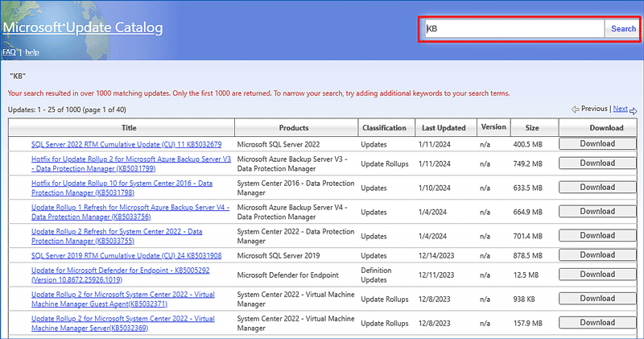Viewport: 644px width, 339px height.
Task: Click the Next page arrow icon
Action: (633, 110)
